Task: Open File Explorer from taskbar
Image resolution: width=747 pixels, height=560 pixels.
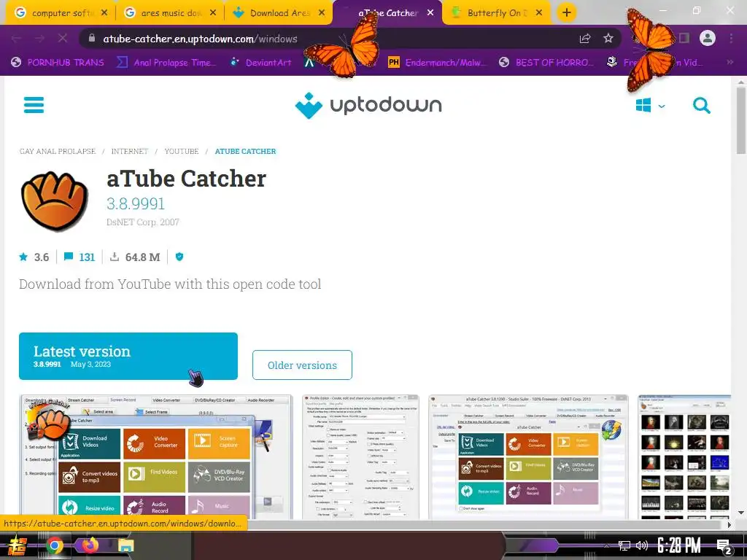Action: [125, 545]
